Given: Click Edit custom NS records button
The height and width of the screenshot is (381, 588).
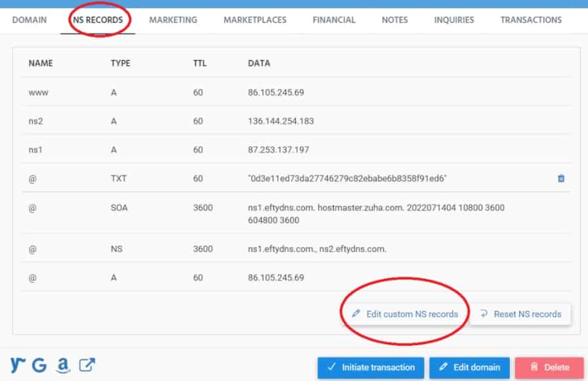Looking at the screenshot, I should click(405, 314).
